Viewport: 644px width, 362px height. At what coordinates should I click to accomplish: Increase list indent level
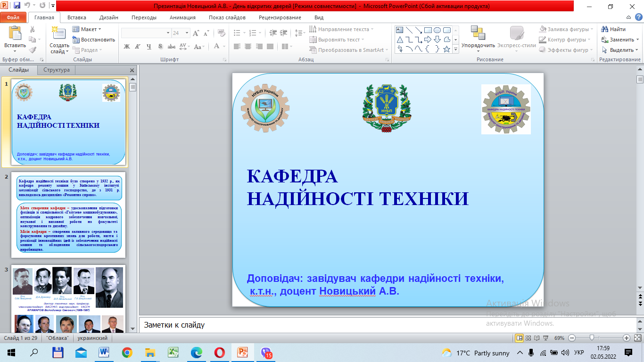282,33
